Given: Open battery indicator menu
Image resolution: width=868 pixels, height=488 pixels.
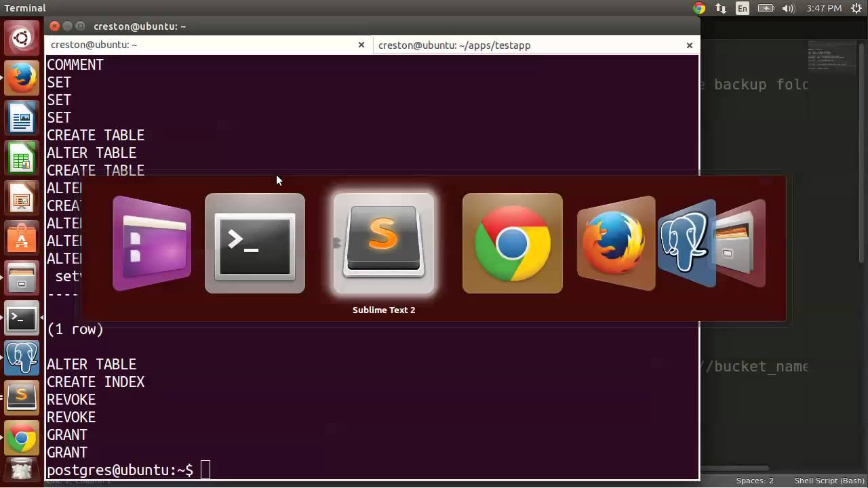Looking at the screenshot, I should click(766, 8).
